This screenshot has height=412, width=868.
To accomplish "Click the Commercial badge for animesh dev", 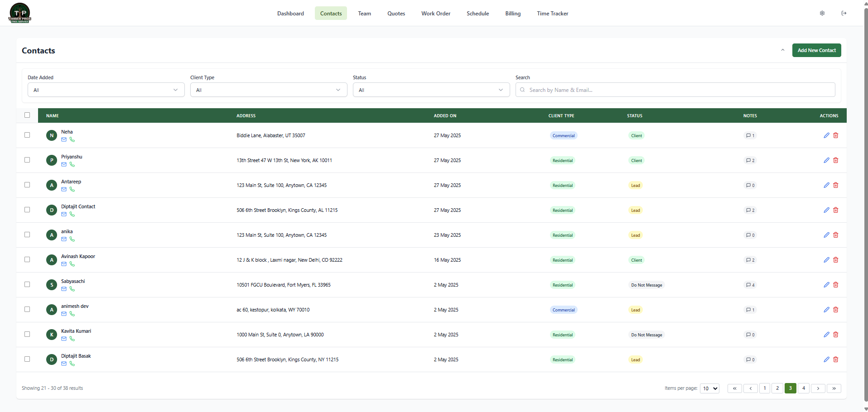I will (564, 310).
